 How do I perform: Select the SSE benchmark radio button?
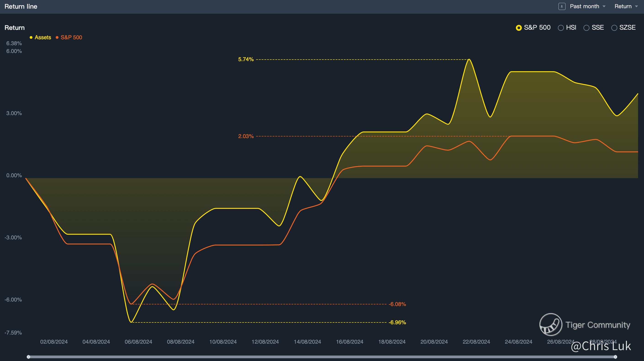[x=586, y=28]
